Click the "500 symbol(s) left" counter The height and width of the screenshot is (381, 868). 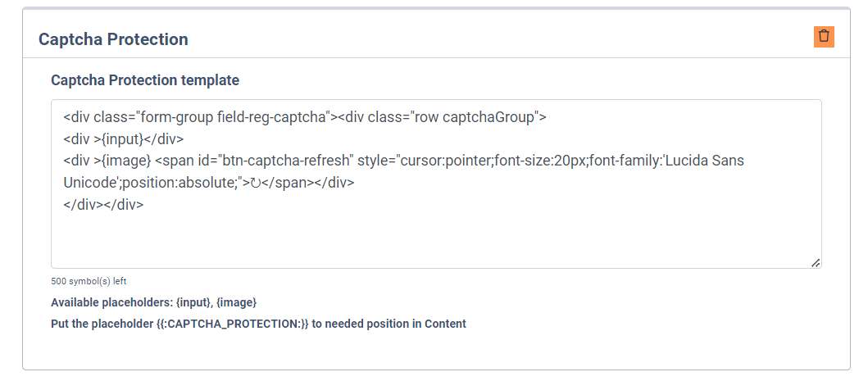[x=89, y=281]
